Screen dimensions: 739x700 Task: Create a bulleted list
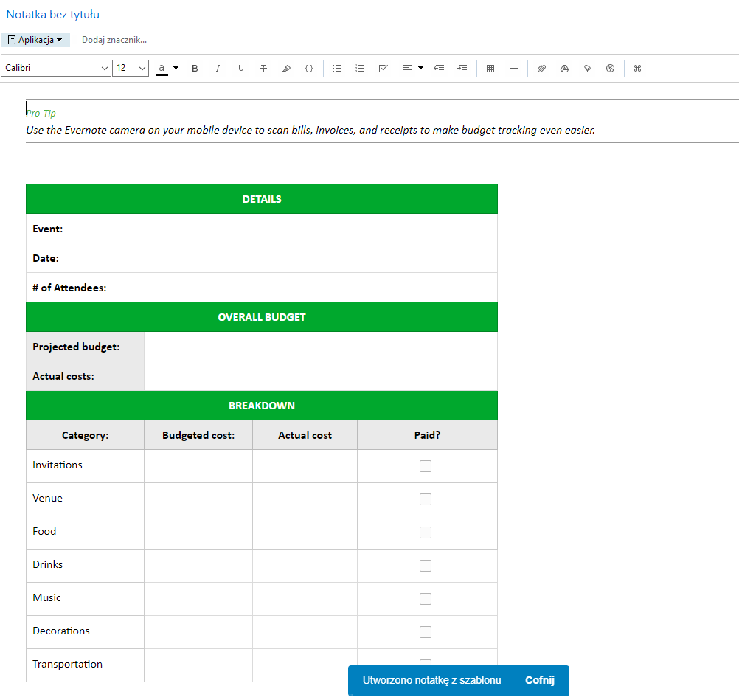click(337, 69)
